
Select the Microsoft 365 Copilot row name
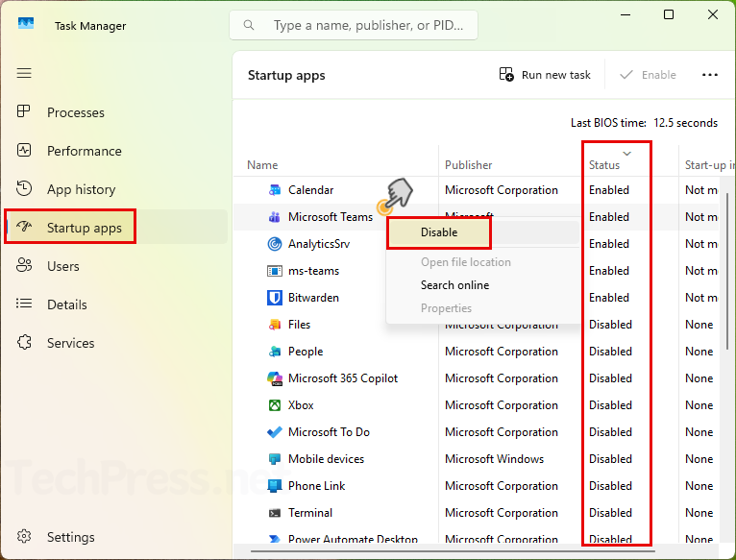[343, 378]
